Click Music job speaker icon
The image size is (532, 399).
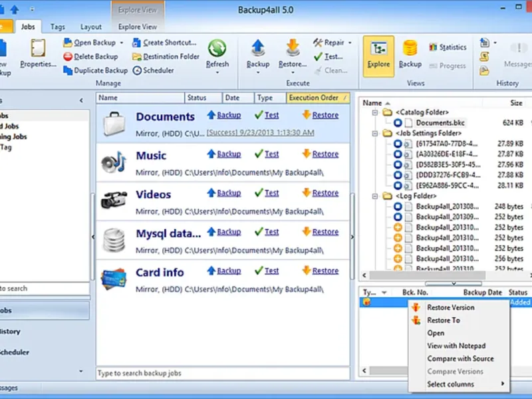[114, 162]
